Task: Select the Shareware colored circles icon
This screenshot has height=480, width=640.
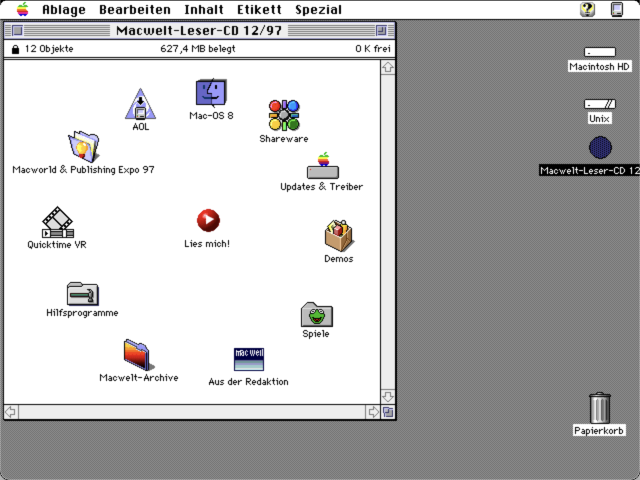Action: [x=284, y=115]
